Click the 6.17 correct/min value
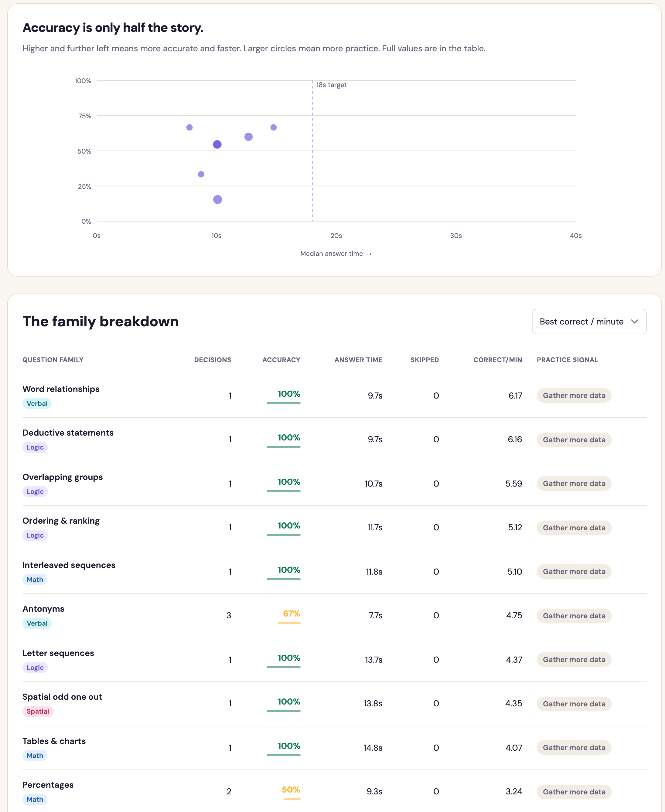This screenshot has height=812, width=665. click(515, 396)
